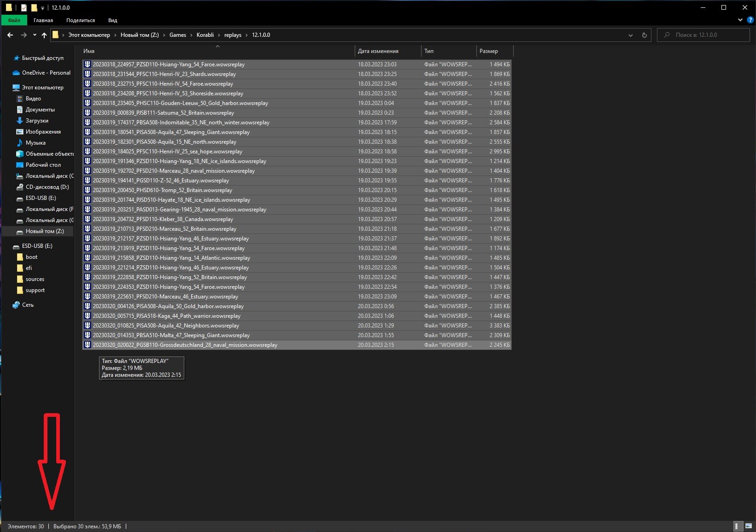Screen dimensions: 756x532
Task: Select Загрузки in the navigation pane
Action: click(x=37, y=121)
